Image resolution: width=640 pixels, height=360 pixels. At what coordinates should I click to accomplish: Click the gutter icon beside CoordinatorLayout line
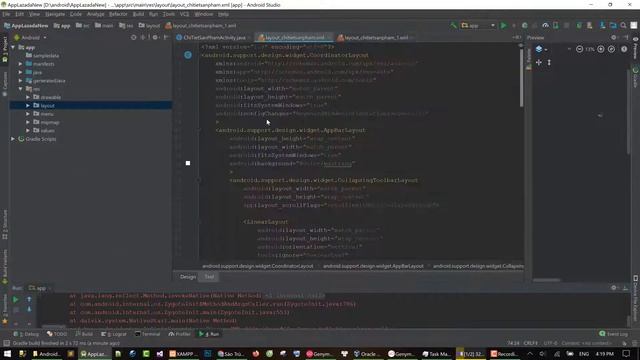click(188, 55)
